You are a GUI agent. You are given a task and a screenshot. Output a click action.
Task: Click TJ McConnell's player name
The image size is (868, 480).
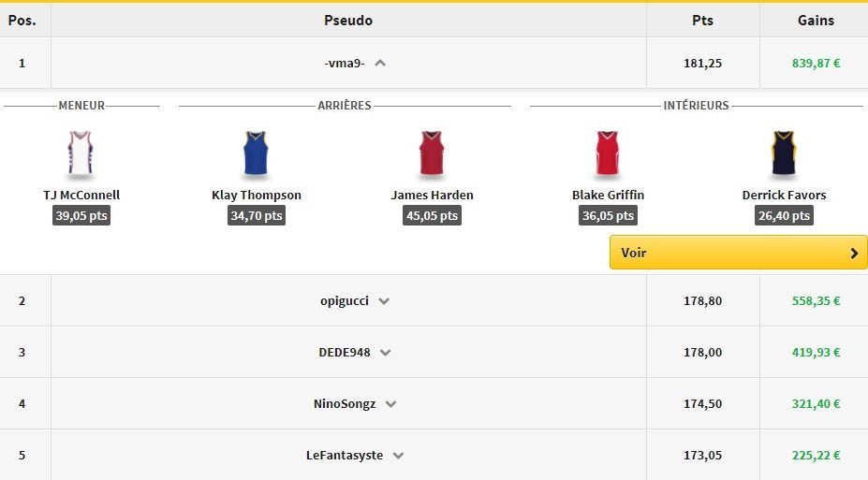(x=81, y=196)
